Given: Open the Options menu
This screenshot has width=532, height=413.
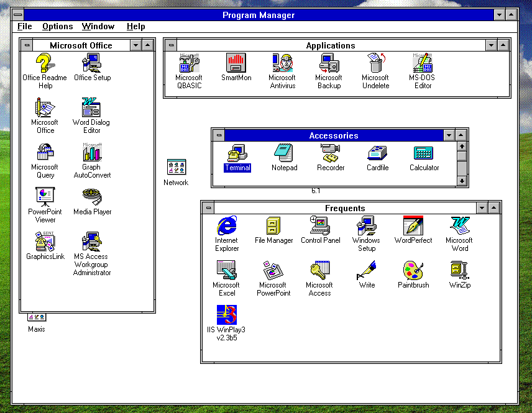Looking at the screenshot, I should pos(57,27).
